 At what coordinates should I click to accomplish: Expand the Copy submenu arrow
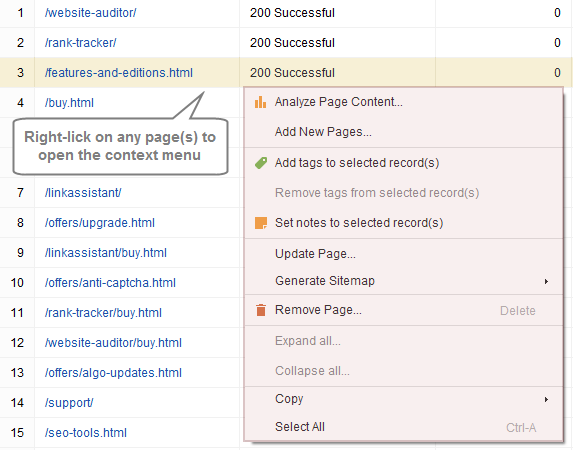[x=546, y=399]
